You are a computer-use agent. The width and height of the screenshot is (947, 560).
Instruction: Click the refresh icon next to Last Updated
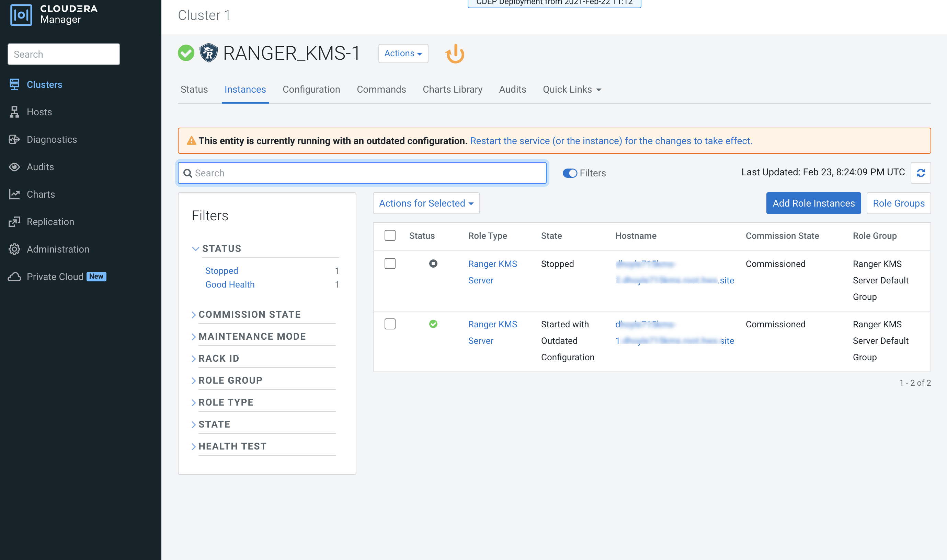tap(921, 173)
